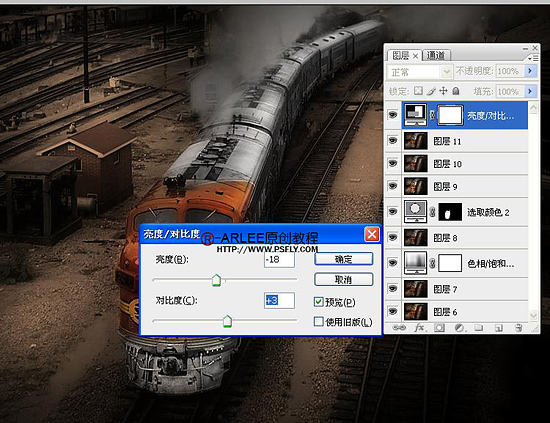Image resolution: width=550 pixels, height=423 pixels.
Task: Click the lock all padlock icon
Action: pyautogui.click(x=456, y=91)
